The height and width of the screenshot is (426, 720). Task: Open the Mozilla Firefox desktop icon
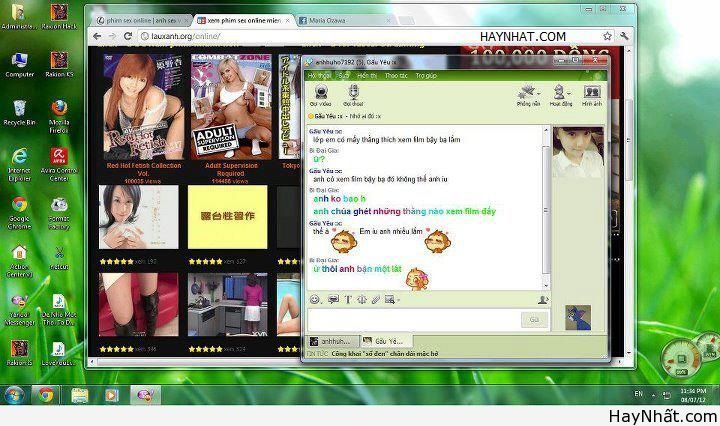[59, 117]
